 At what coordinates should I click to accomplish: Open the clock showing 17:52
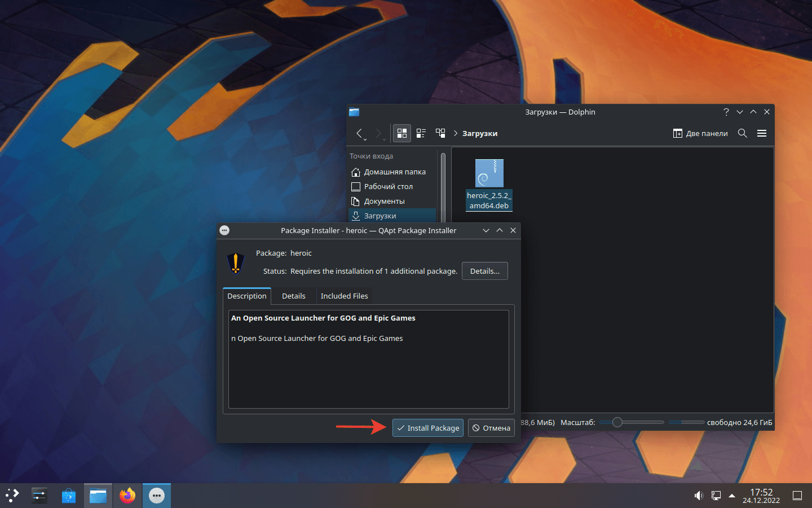click(x=761, y=496)
